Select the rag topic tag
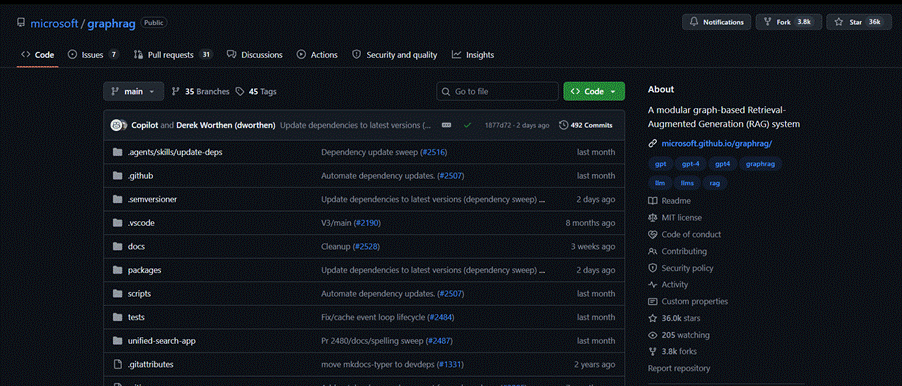The width and height of the screenshot is (902, 386). (714, 183)
